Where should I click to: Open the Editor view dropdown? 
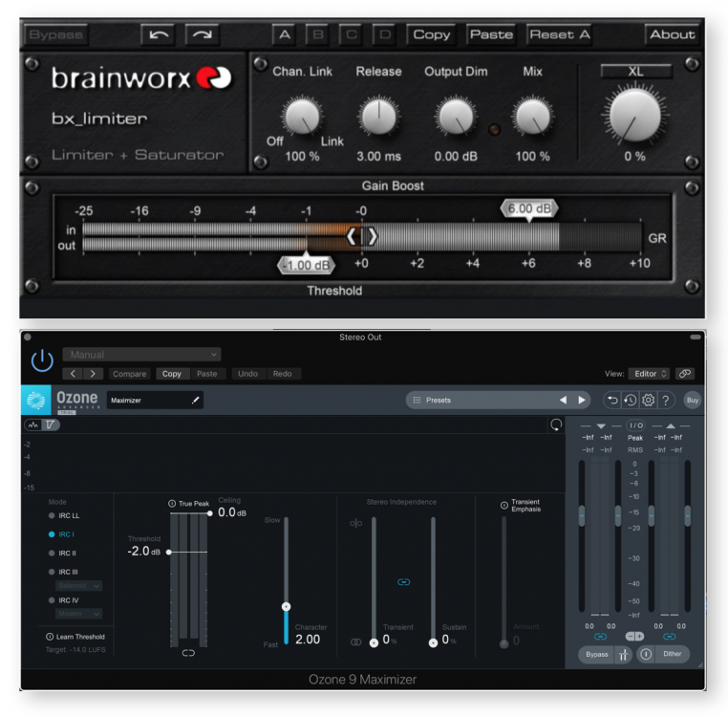point(649,374)
